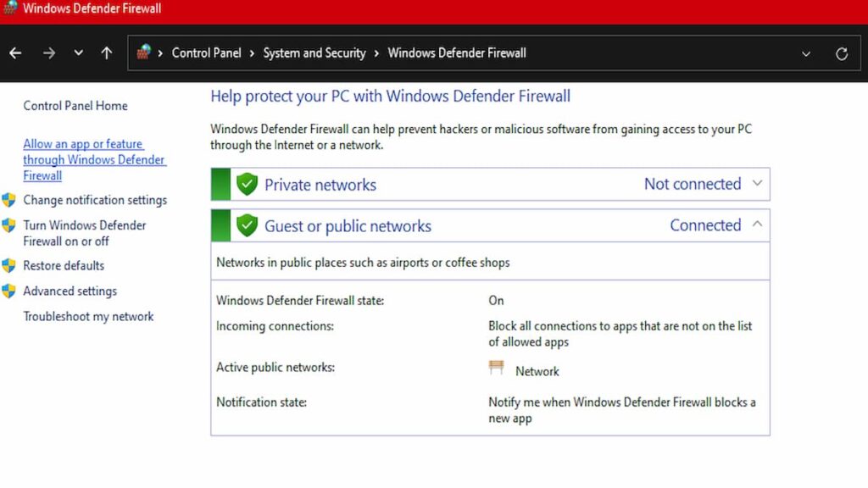Click the firewall icon in address bar
Viewport: 868px width, 488px height.
pyautogui.click(x=143, y=53)
